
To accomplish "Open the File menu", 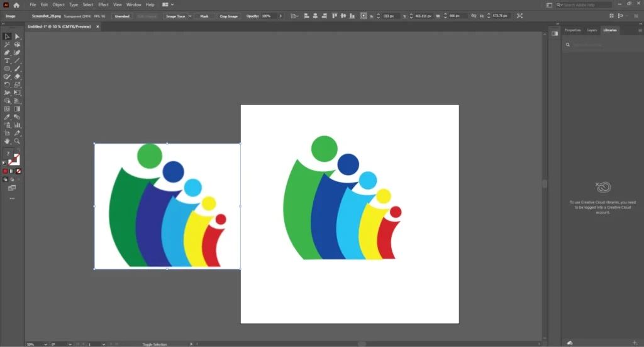I will pyautogui.click(x=33, y=5).
